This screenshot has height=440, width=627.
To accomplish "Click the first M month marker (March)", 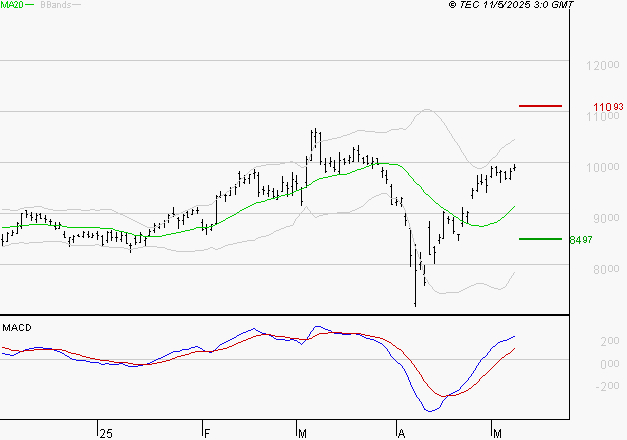I will (302, 433).
